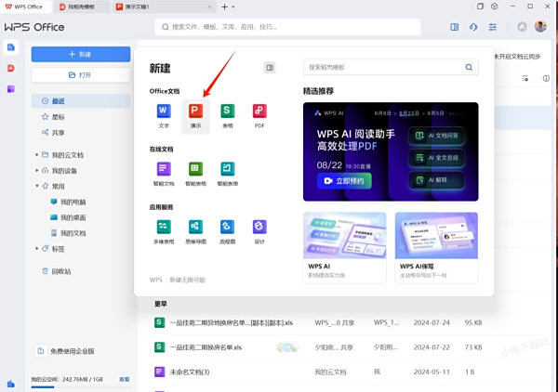Create a new 文字 (Writer) document
Image resolution: width=558 pixels, height=392 pixels.
click(x=164, y=116)
